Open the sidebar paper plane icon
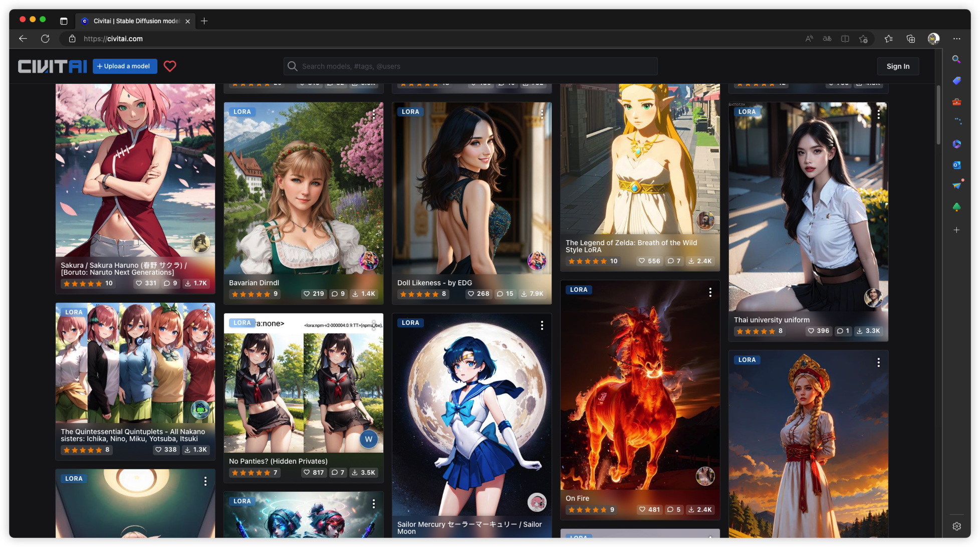 pyautogui.click(x=956, y=186)
